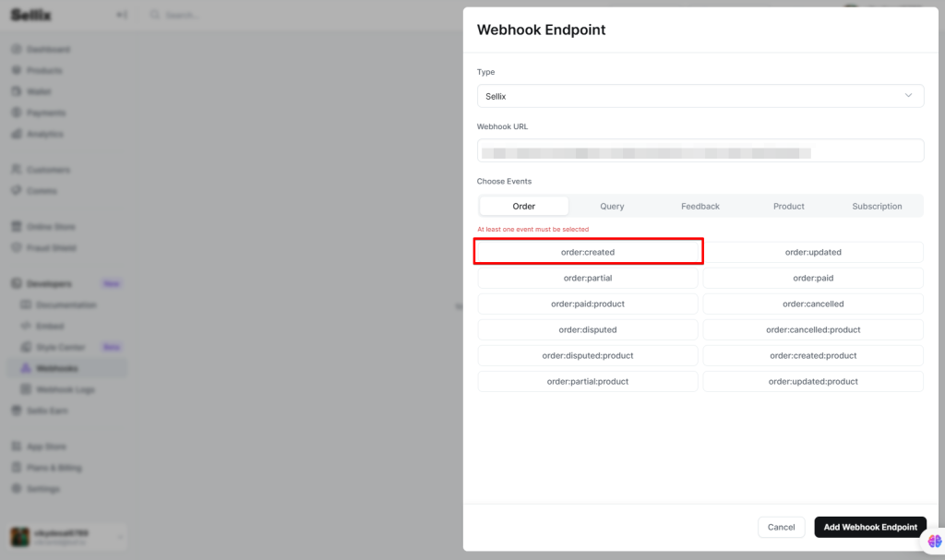Click Add Webhook Endpoint button

tap(869, 527)
